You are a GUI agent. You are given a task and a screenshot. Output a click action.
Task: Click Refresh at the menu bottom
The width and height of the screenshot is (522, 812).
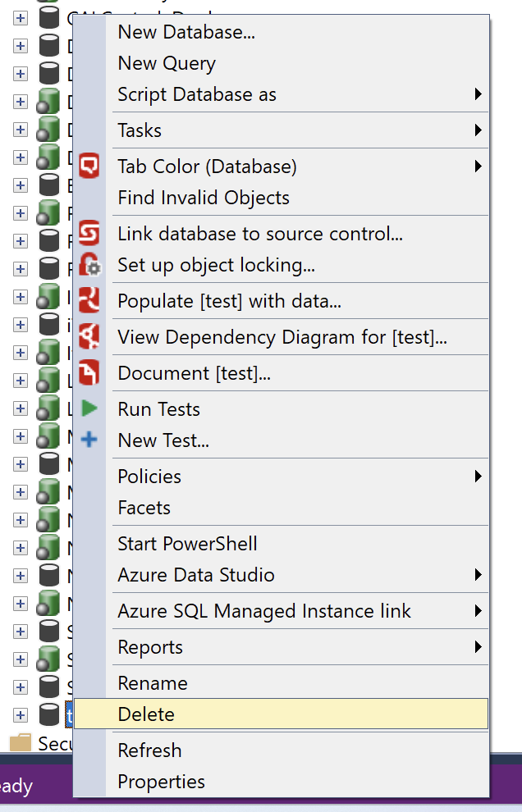149,750
